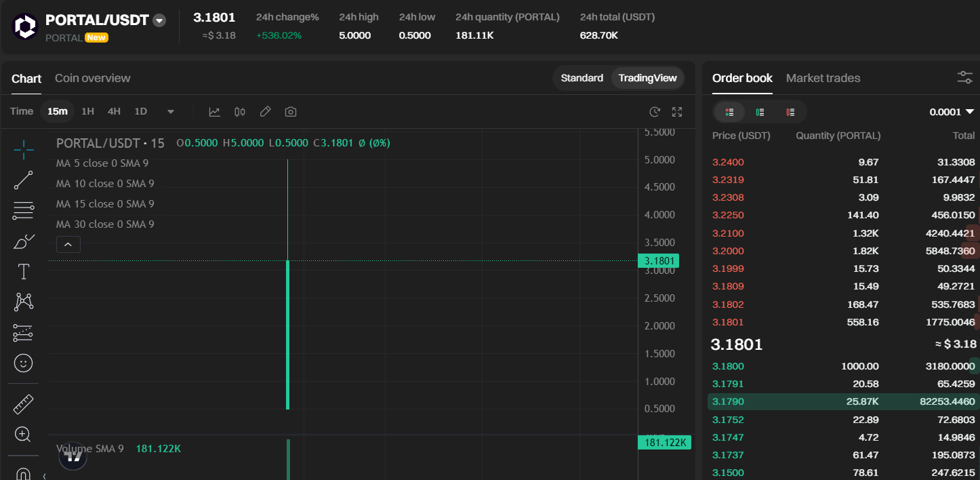Expand more time interval options

click(171, 112)
